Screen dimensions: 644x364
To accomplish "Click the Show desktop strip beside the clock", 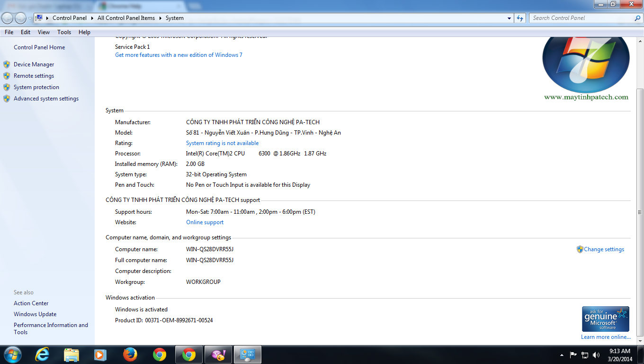I will 640,355.
